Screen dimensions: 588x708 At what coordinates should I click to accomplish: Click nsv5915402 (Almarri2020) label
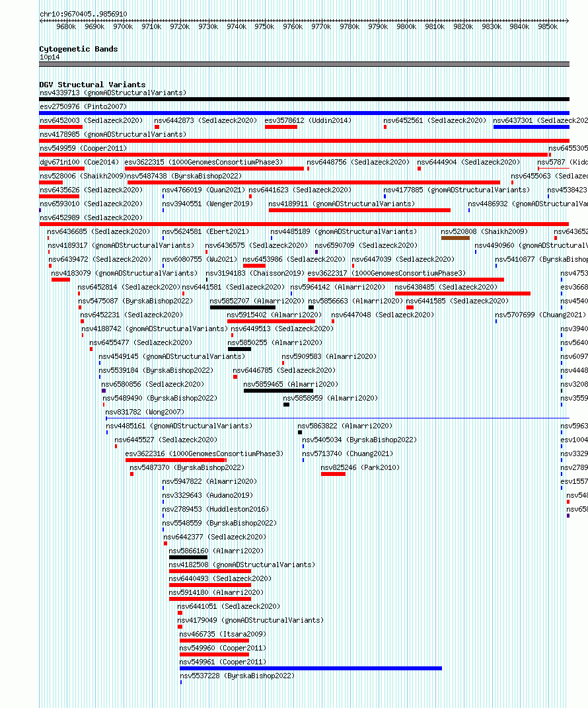(x=274, y=315)
